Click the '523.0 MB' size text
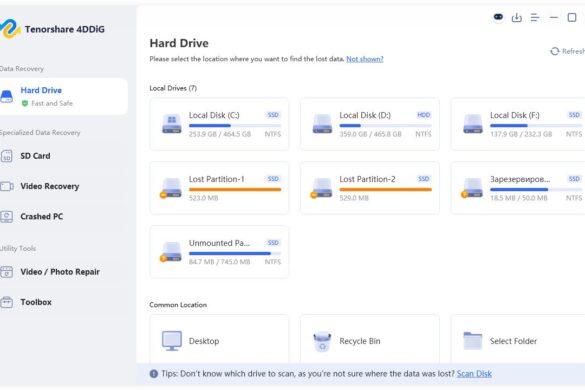This screenshot has height=390, width=585. (203, 198)
